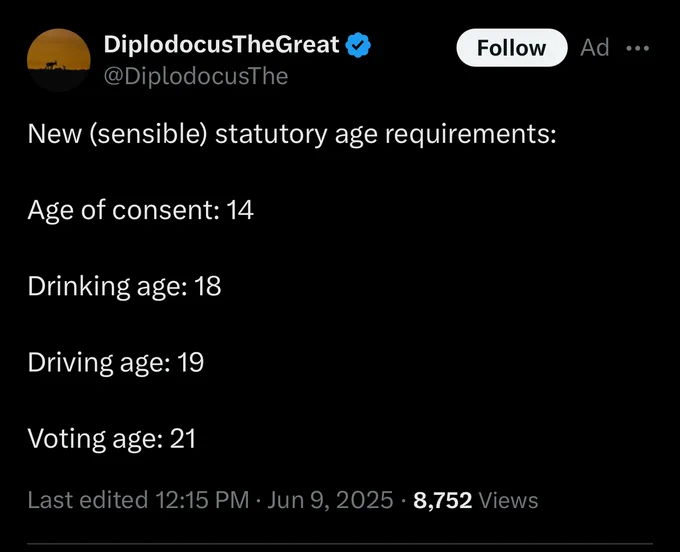Viewport: 680px width, 552px height.
Task: Click the Age of consent line
Action: [x=141, y=210]
